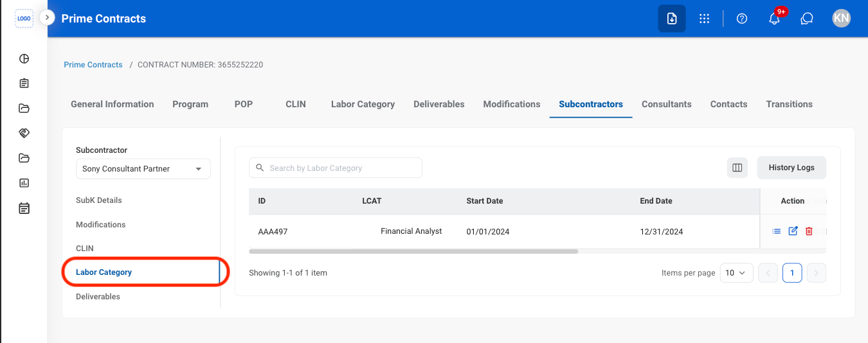Open History Logs
Image resolution: width=868 pixels, height=343 pixels.
pyautogui.click(x=791, y=168)
